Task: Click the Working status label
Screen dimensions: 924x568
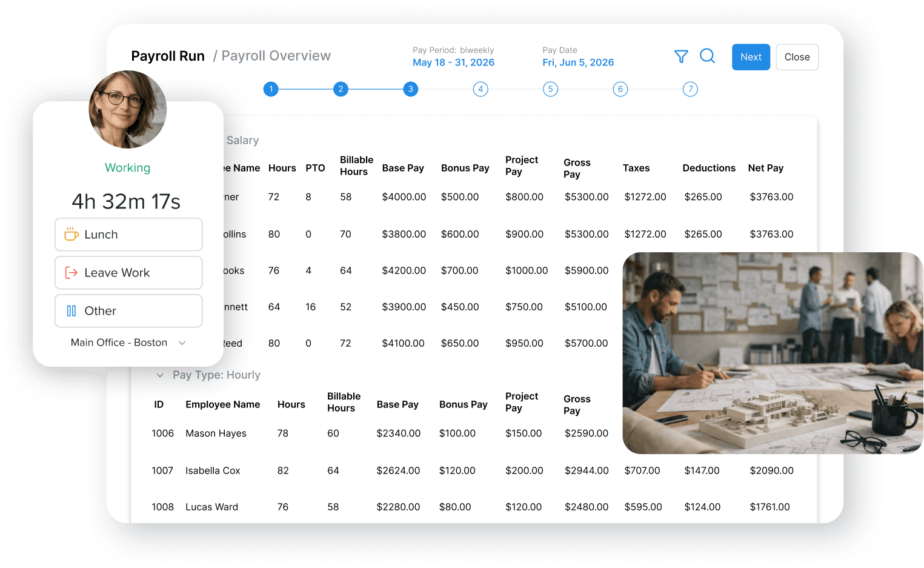Action: [x=127, y=169]
